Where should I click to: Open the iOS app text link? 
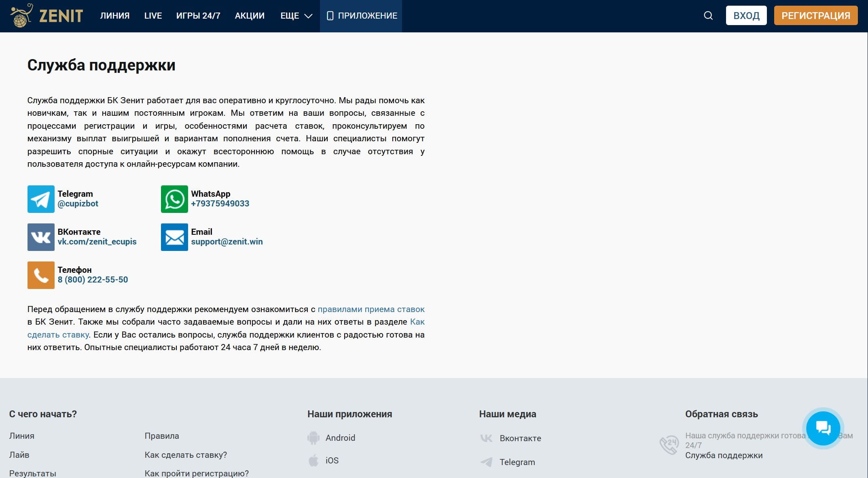pos(332,461)
